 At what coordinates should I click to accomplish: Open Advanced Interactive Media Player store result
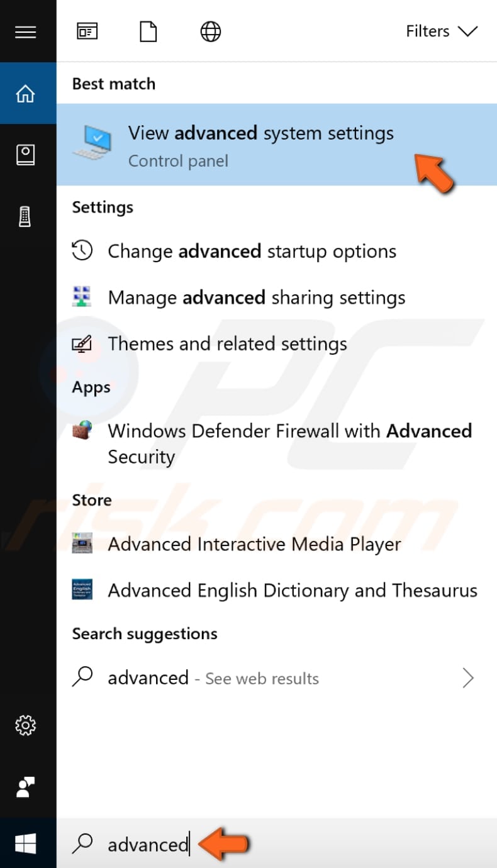pyautogui.click(x=254, y=544)
